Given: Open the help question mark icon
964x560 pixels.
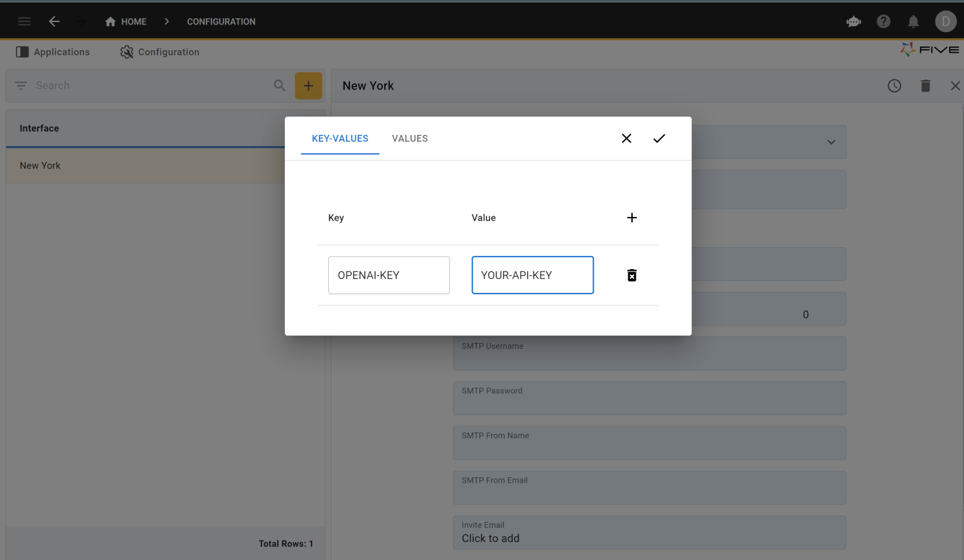Looking at the screenshot, I should pyautogui.click(x=884, y=21).
